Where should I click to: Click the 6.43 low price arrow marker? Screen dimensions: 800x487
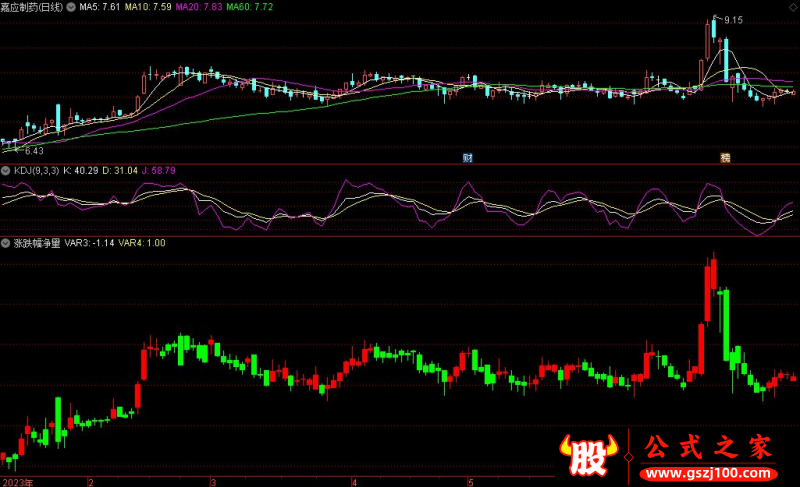[30, 150]
